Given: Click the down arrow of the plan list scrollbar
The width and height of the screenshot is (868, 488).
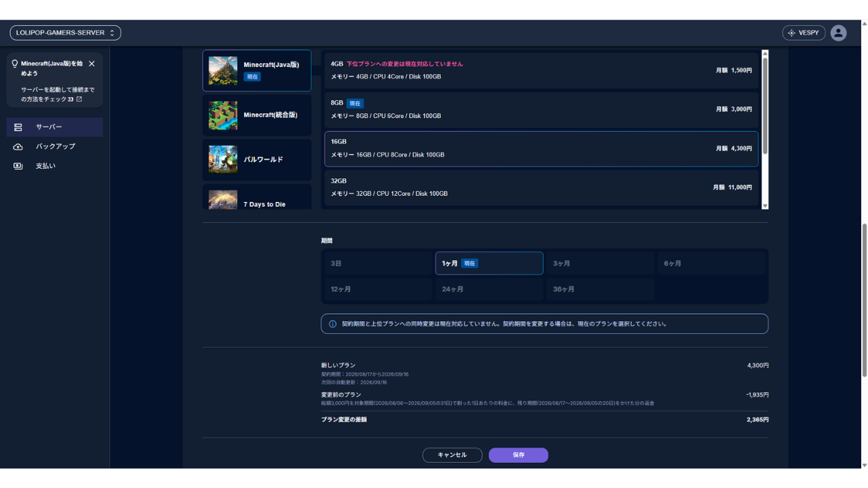Looking at the screenshot, I should point(765,205).
